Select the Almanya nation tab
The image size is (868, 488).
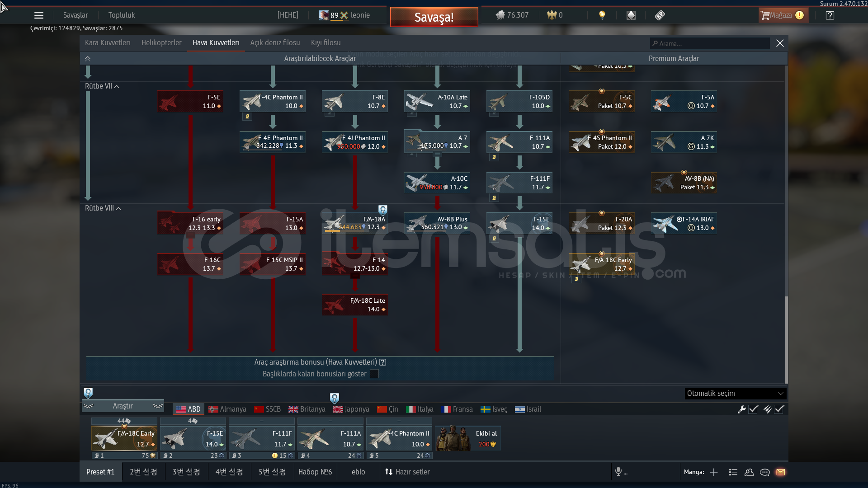click(x=227, y=409)
